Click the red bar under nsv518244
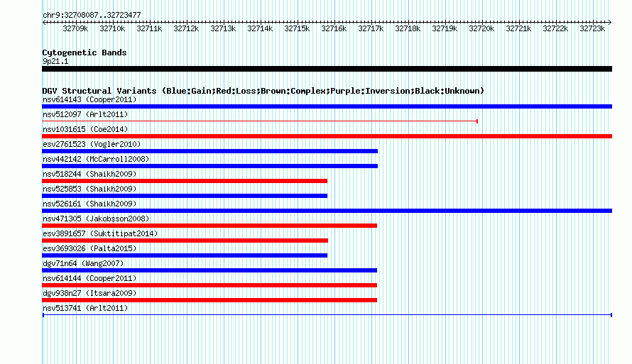 [x=185, y=181]
